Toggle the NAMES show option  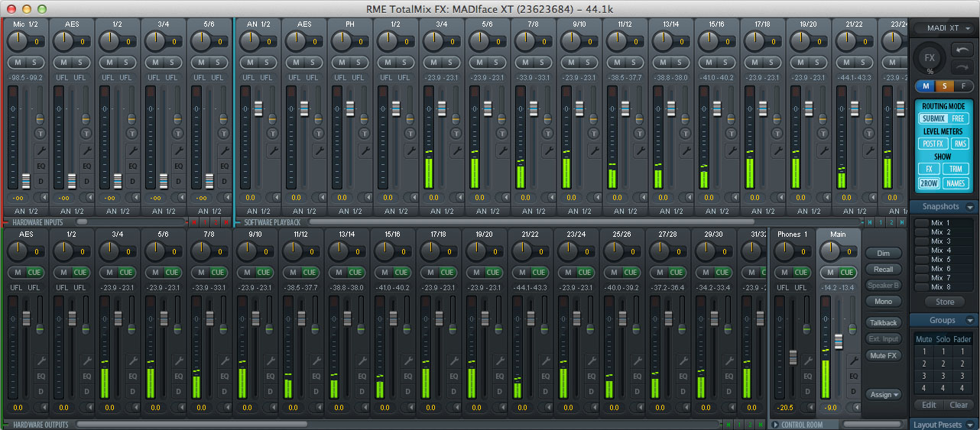956,183
